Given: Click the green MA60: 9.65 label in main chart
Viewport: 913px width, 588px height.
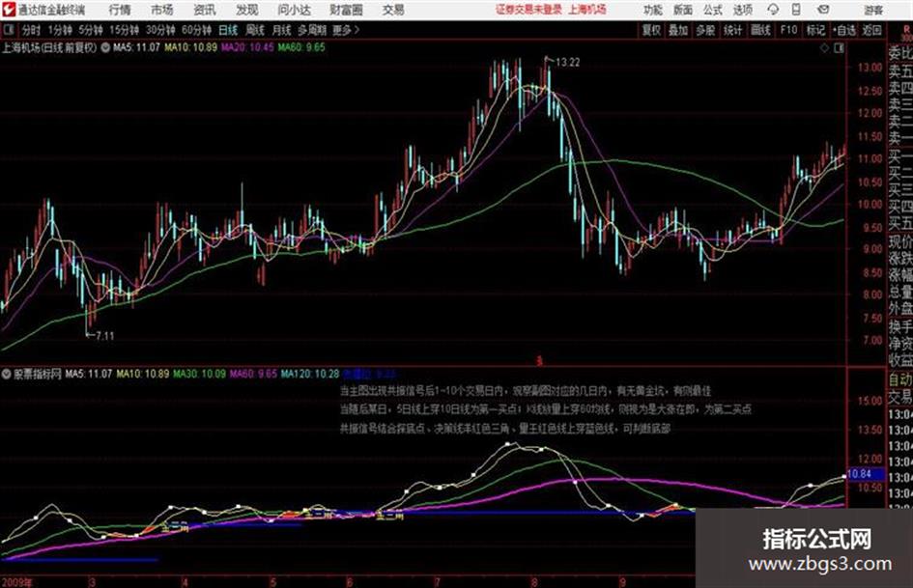Looking at the screenshot, I should pos(301,47).
